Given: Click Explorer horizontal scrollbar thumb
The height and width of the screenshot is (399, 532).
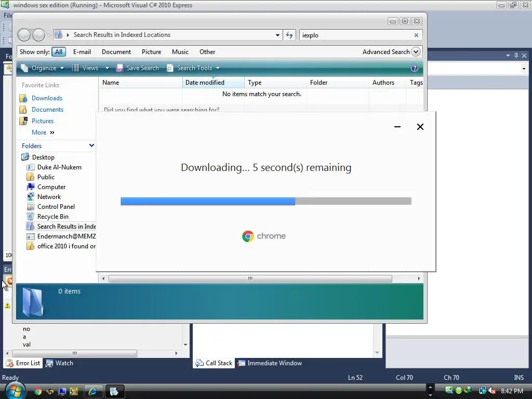Looking at the screenshot, I should pos(250,278).
